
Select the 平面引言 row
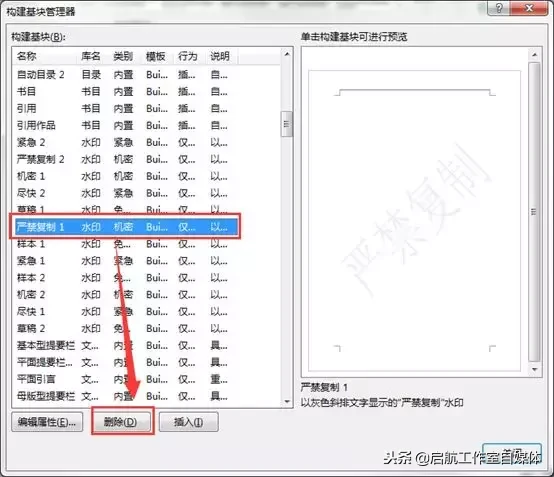tap(126, 379)
